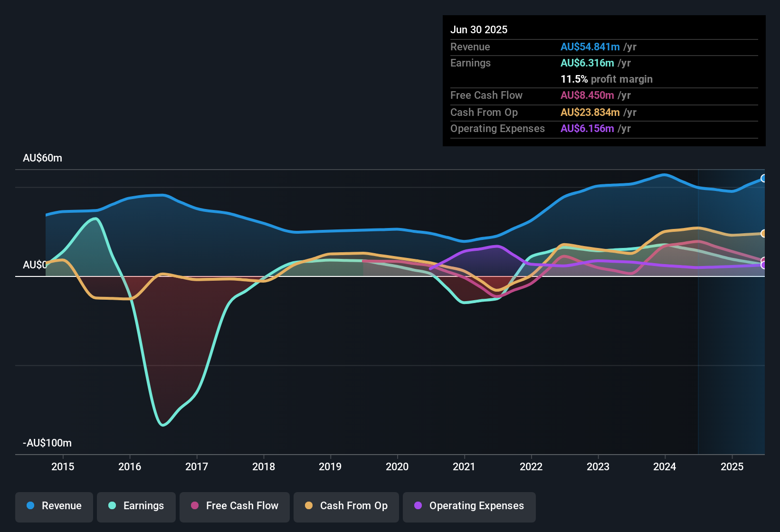Click the 2025 x-axis label
The height and width of the screenshot is (532, 780).
click(732, 466)
